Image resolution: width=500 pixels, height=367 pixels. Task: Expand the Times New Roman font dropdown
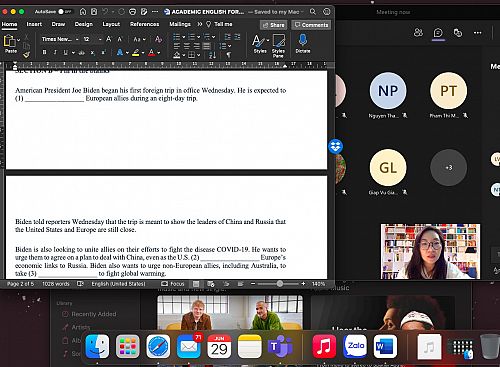pyautogui.click(x=77, y=39)
